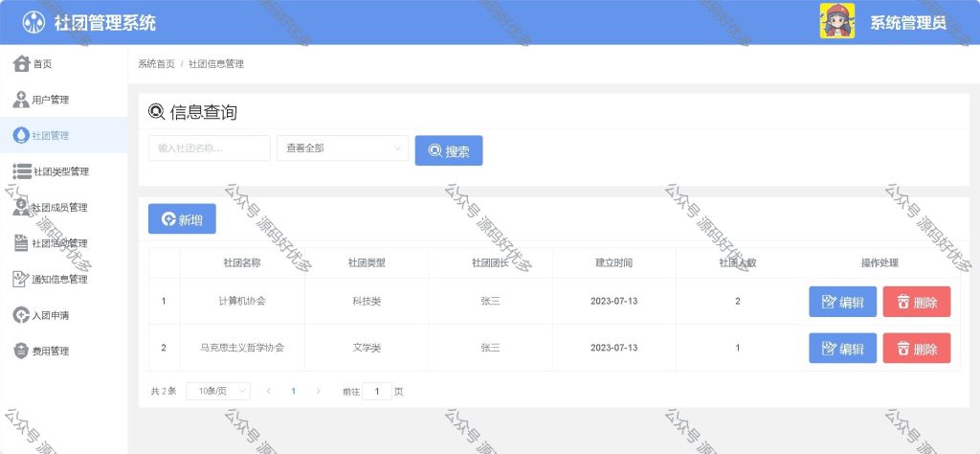Click the 社团活动管理 document icon
The height and width of the screenshot is (454, 980).
point(21,243)
